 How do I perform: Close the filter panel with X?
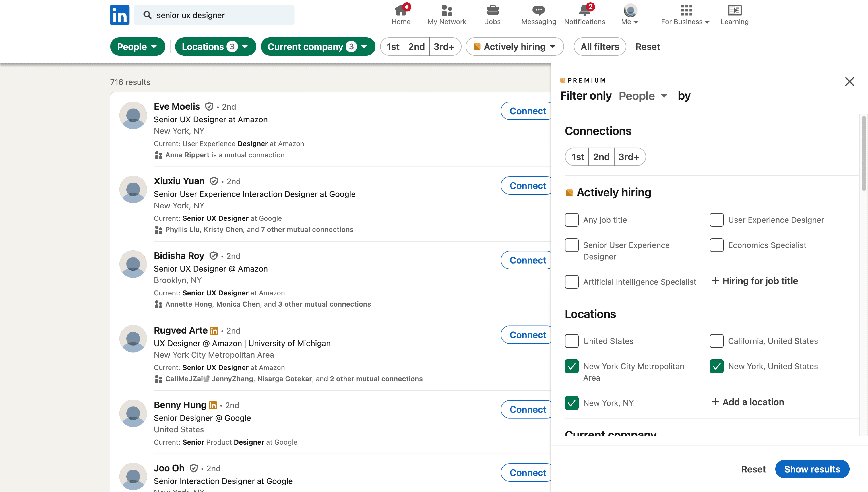tap(849, 81)
